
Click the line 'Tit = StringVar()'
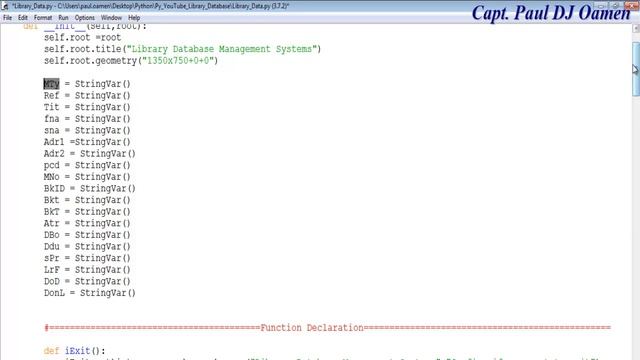[87, 107]
